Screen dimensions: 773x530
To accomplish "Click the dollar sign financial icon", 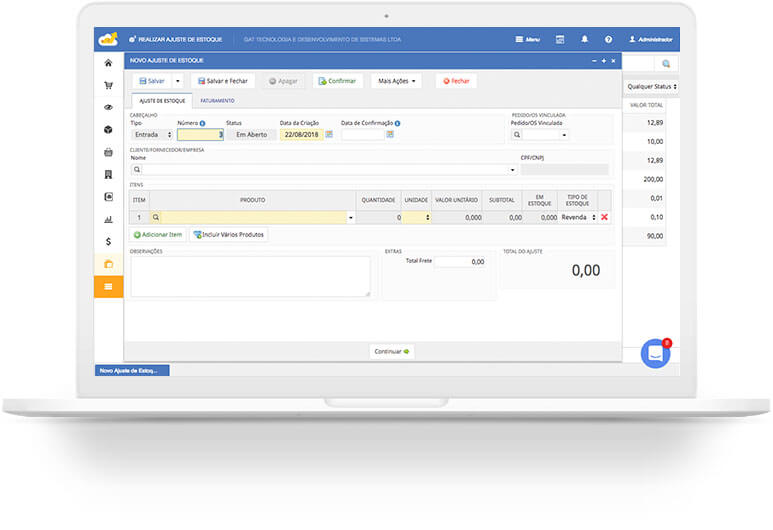I will [x=108, y=241].
